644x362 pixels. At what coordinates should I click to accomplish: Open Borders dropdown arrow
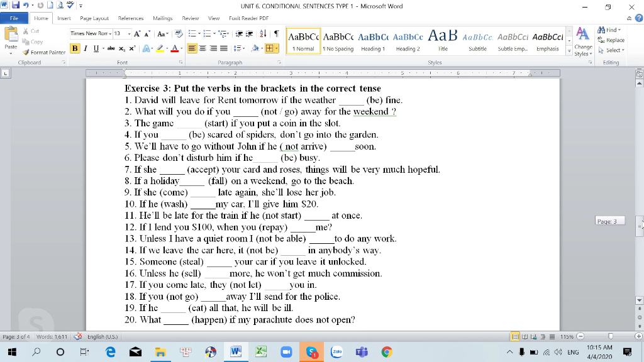point(277,48)
